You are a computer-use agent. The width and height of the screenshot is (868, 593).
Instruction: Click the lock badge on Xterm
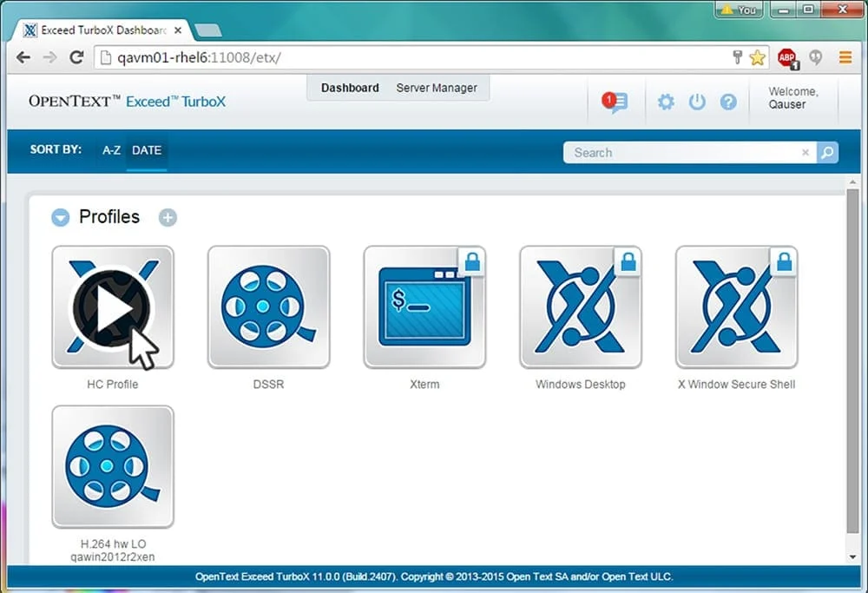coord(472,261)
